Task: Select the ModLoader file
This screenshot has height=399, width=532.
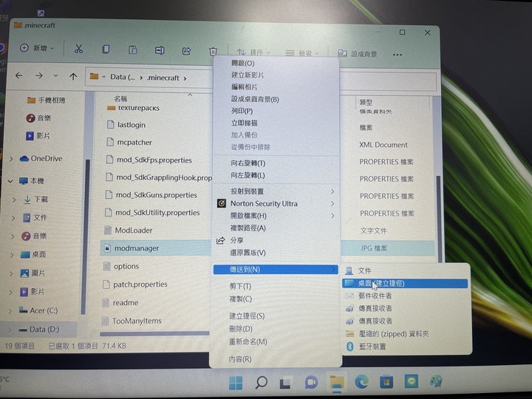Action: pos(129,231)
